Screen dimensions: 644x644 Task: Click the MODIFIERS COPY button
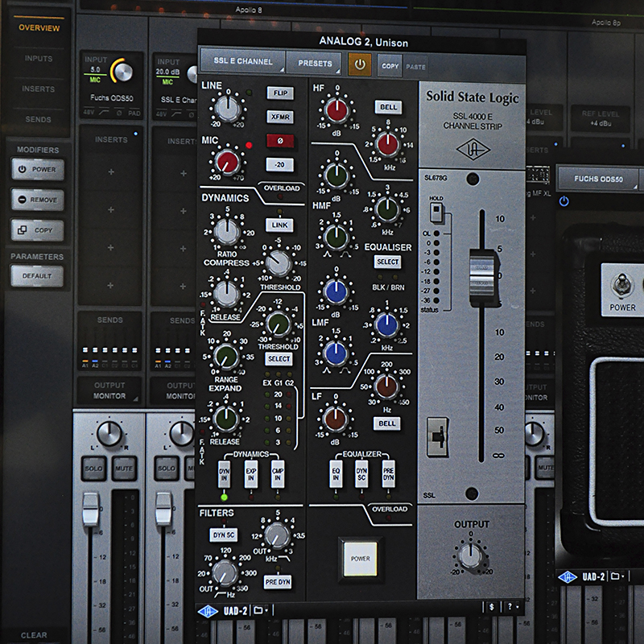tap(37, 230)
